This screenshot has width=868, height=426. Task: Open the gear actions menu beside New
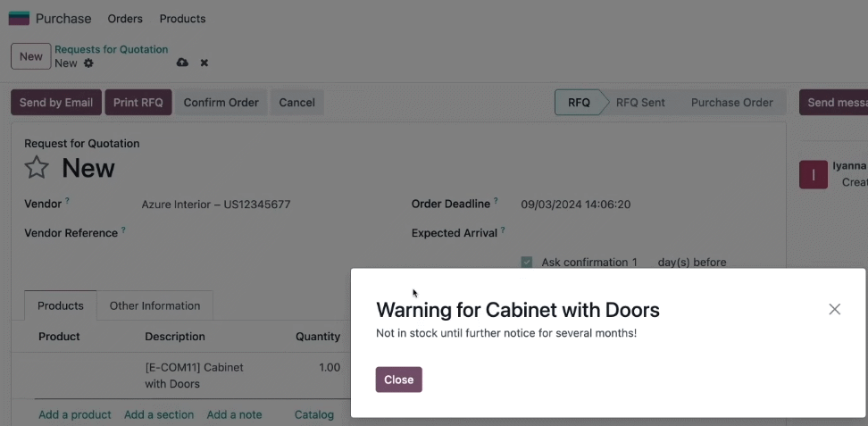tap(88, 63)
